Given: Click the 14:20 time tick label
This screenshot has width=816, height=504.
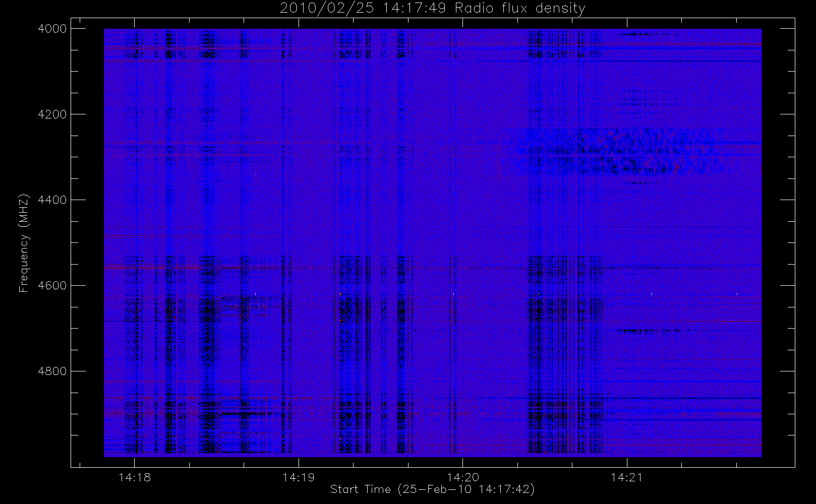Looking at the screenshot, I should 463,477.
